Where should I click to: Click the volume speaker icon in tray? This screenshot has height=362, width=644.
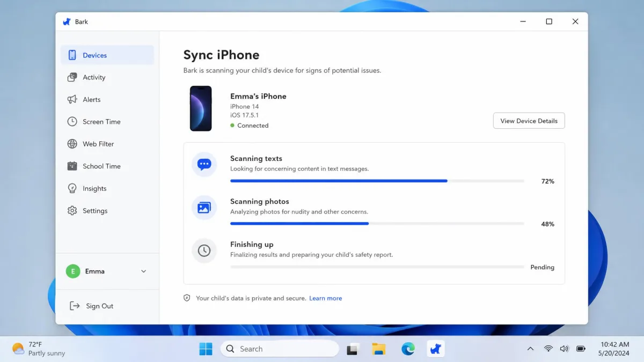pyautogui.click(x=564, y=349)
